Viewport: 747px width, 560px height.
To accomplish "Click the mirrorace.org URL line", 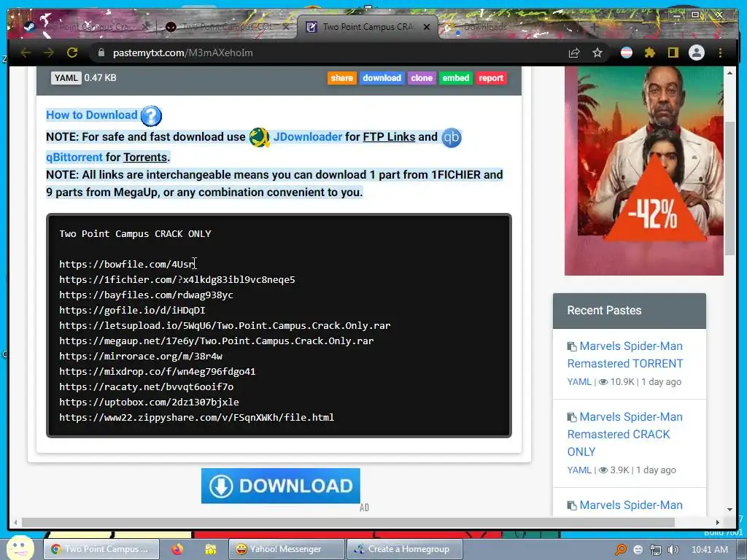I will click(x=141, y=356).
